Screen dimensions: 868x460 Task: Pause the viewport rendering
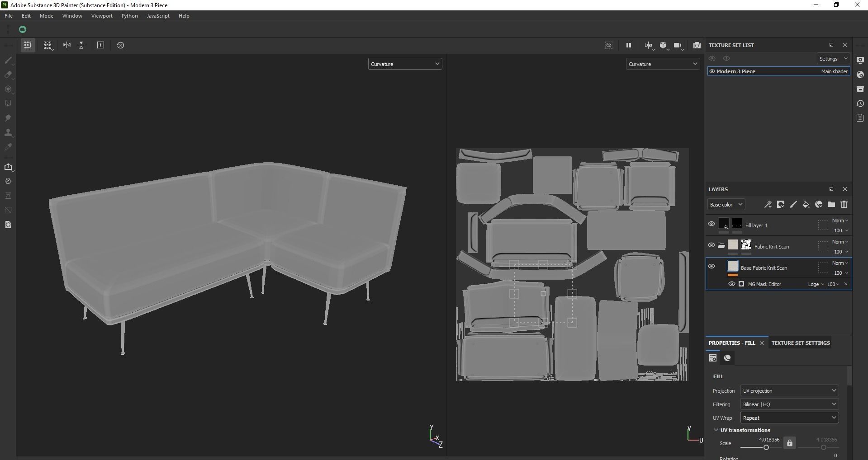click(x=628, y=45)
